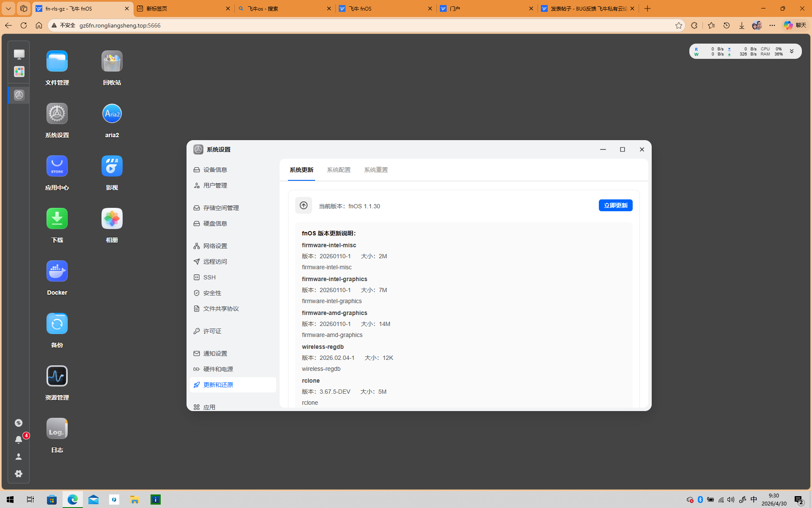This screenshot has height=508, width=812.
Task: Open the user account icon in the fnOS dock
Action: coord(19,457)
